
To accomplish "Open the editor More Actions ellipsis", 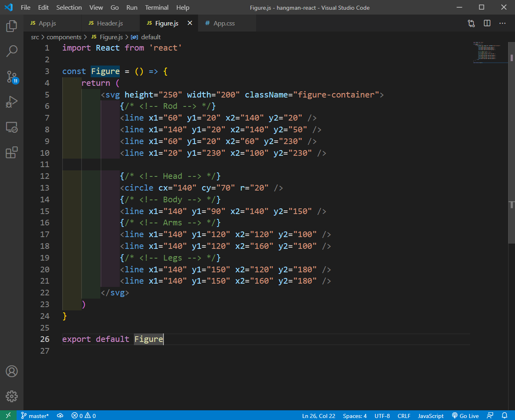I will pyautogui.click(x=502, y=23).
